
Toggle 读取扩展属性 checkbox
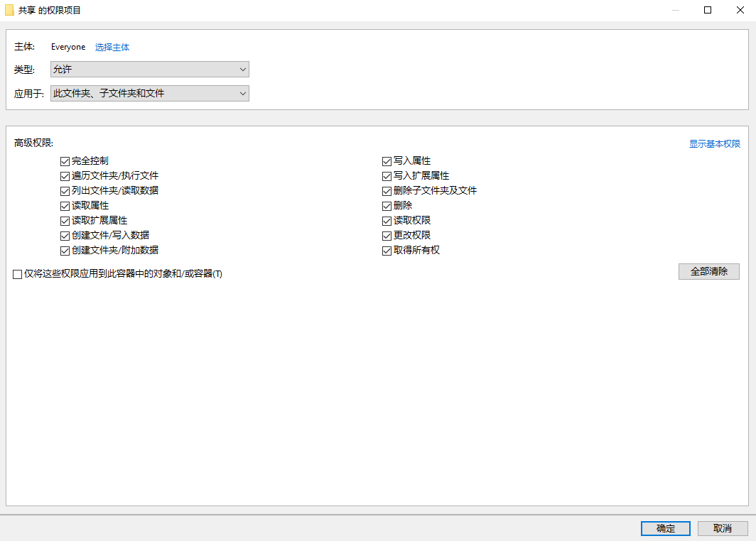point(65,221)
